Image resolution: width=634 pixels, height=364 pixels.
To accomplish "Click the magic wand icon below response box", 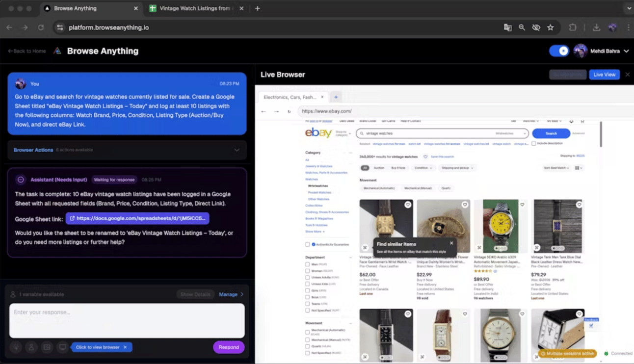I will tap(16, 347).
